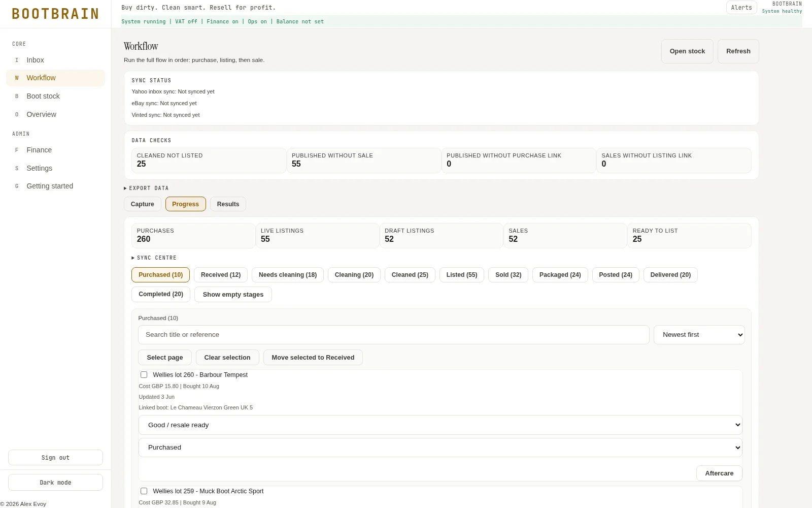Image resolution: width=812 pixels, height=508 pixels.
Task: Click Clear selection button
Action: pos(227,357)
